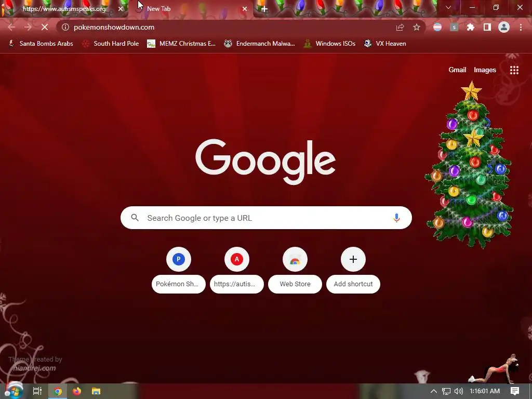Screen dimensions: 532x399
Task: Open the taskbar clock showing 1:16:01 AM
Action: [x=485, y=391]
